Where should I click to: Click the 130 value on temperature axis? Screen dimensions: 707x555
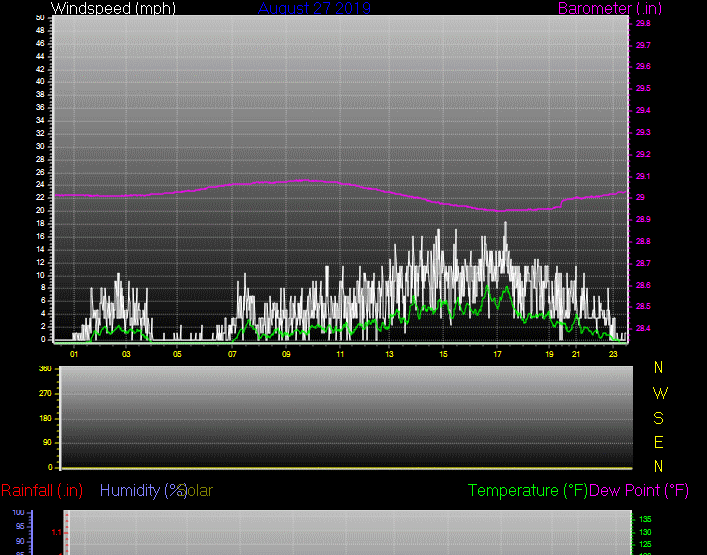646,532
